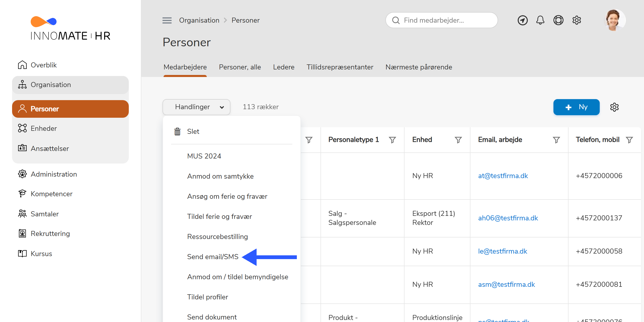Click the Innomate HR logo
The height and width of the screenshot is (322, 644).
tap(70, 28)
